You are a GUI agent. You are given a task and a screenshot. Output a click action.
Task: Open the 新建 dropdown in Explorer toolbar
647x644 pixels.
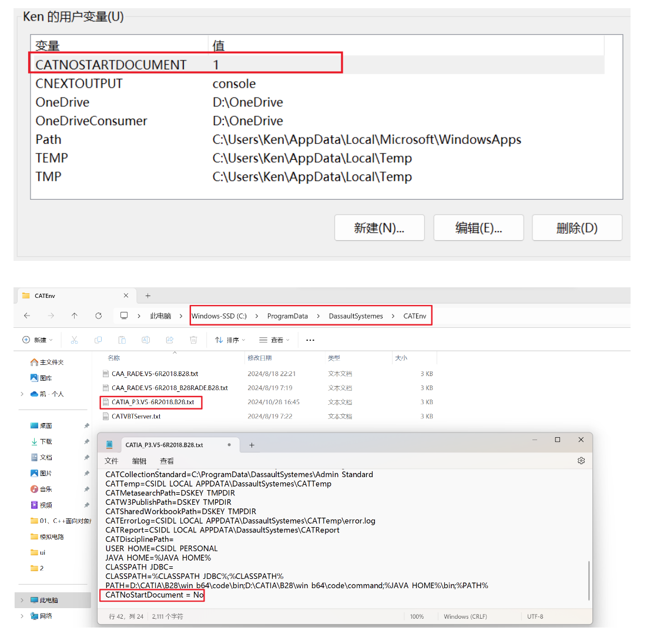click(38, 340)
